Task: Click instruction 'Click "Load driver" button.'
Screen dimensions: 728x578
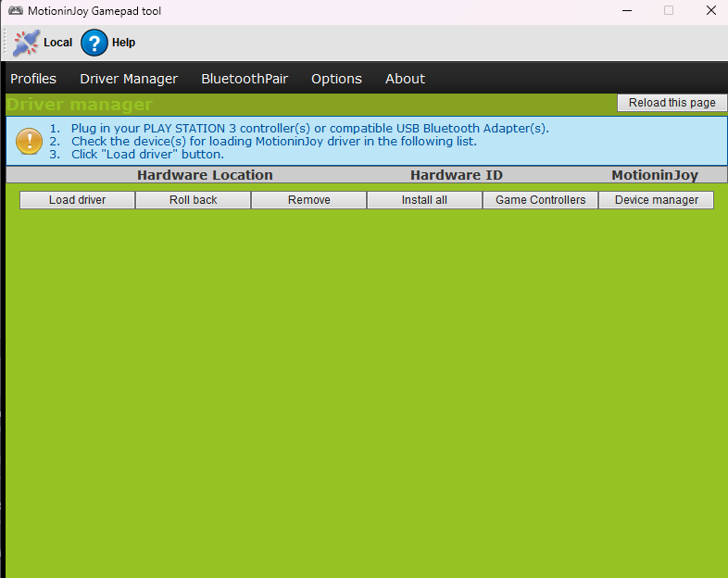Action: pos(147,154)
